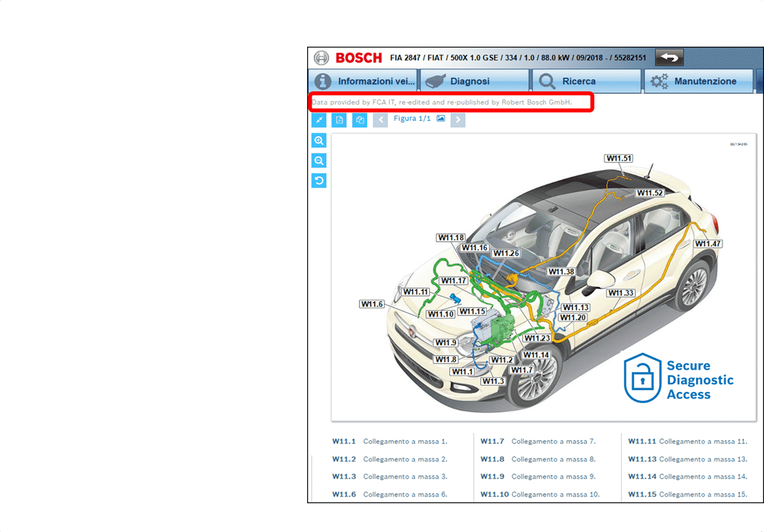This screenshot has height=532, width=764.
Task: Click the W11.1 callout on the car diagram
Action: click(463, 372)
